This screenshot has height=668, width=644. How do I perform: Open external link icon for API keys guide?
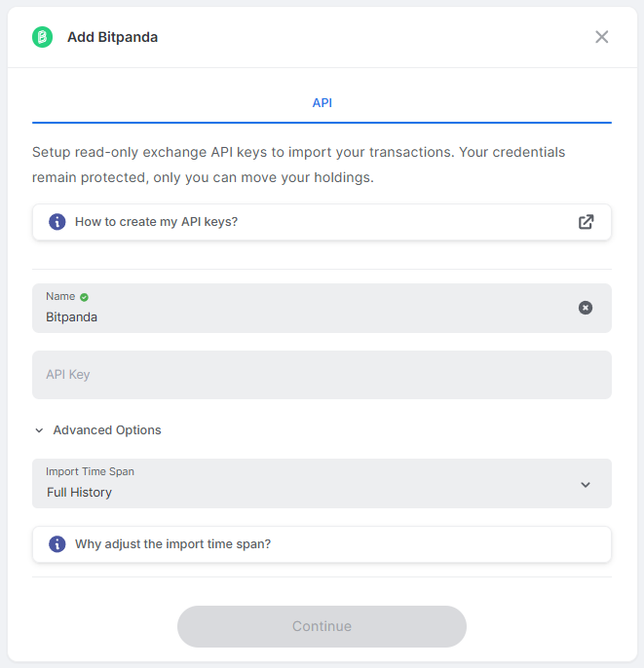point(587,222)
